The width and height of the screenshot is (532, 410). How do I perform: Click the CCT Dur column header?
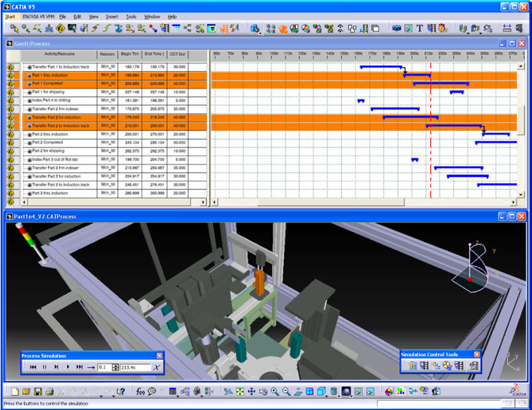click(x=178, y=55)
